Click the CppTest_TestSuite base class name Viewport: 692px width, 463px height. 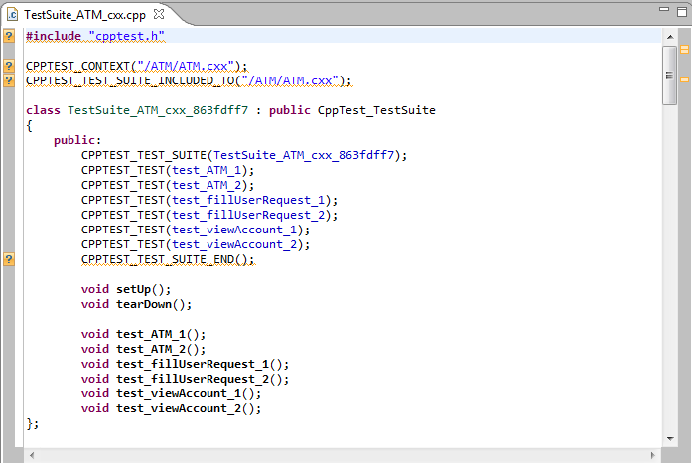click(x=376, y=110)
